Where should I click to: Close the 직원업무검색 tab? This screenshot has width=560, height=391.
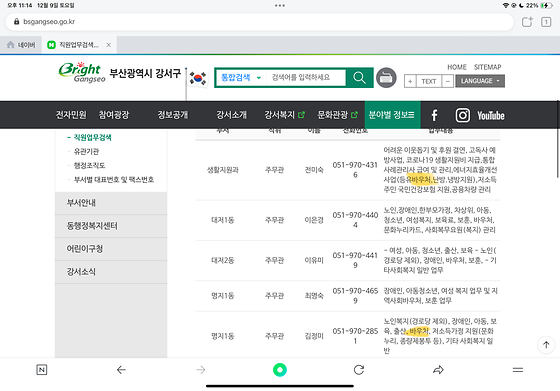109,45
